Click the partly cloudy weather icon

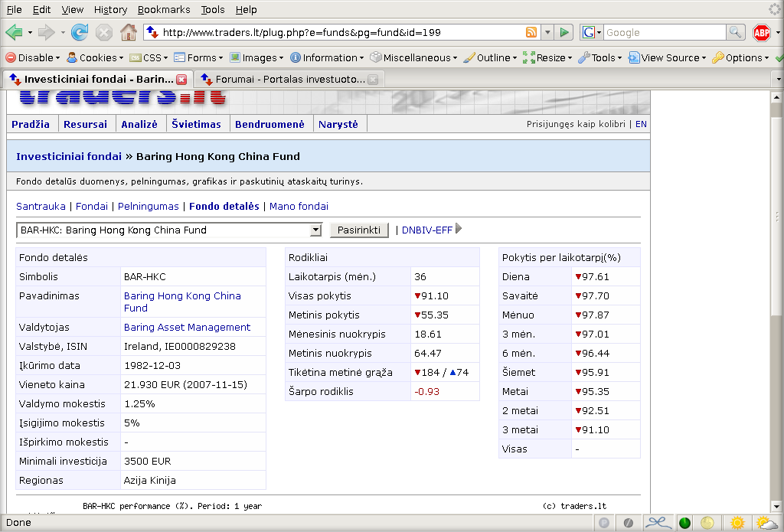click(767, 523)
